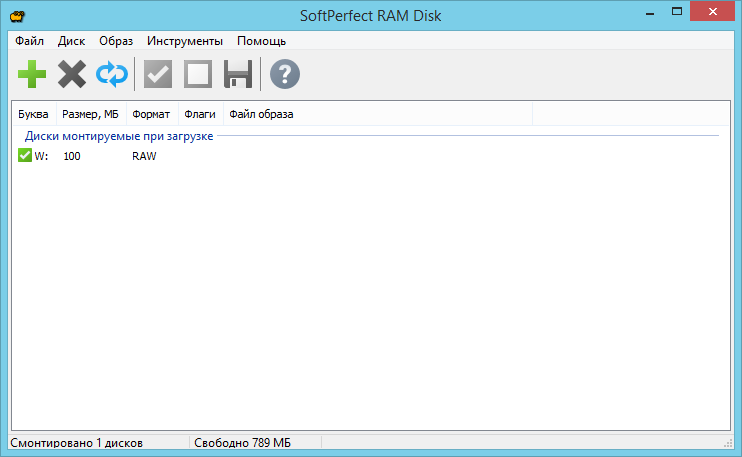Open the Инструменты menu
Screen dimensions: 742x457
(x=185, y=41)
